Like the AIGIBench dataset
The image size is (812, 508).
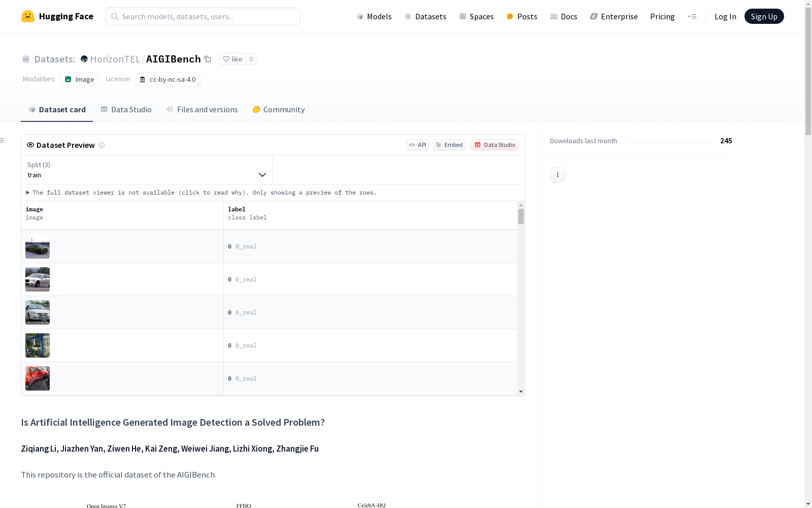[x=233, y=59]
